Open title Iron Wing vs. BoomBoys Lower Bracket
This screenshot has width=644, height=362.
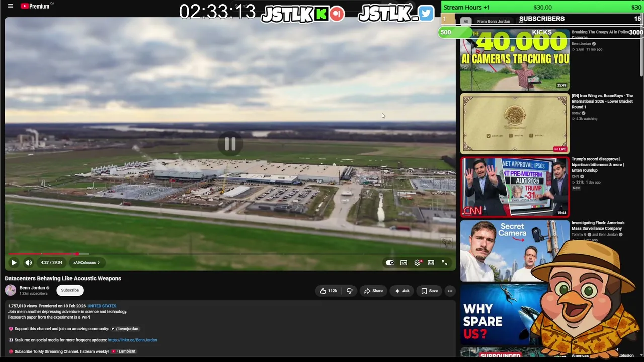coord(602,101)
